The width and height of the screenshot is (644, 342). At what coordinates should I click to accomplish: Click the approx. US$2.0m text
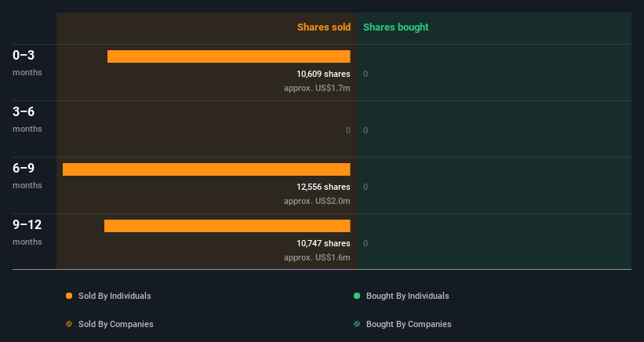pyautogui.click(x=317, y=201)
